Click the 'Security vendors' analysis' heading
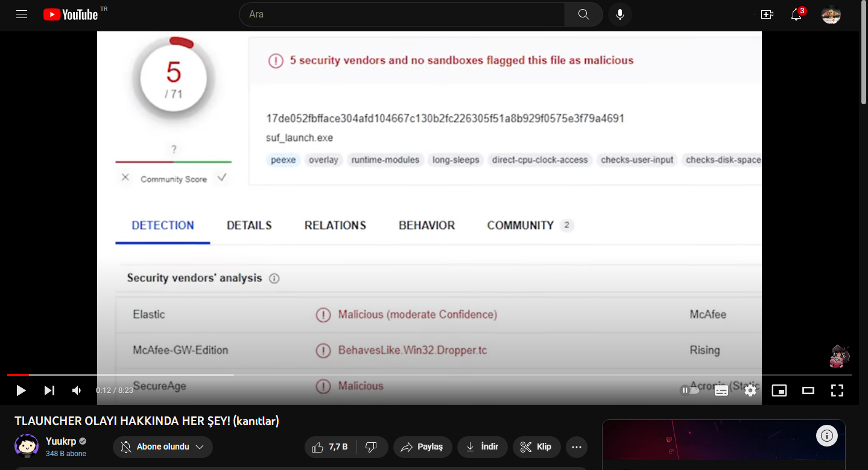 (x=194, y=278)
